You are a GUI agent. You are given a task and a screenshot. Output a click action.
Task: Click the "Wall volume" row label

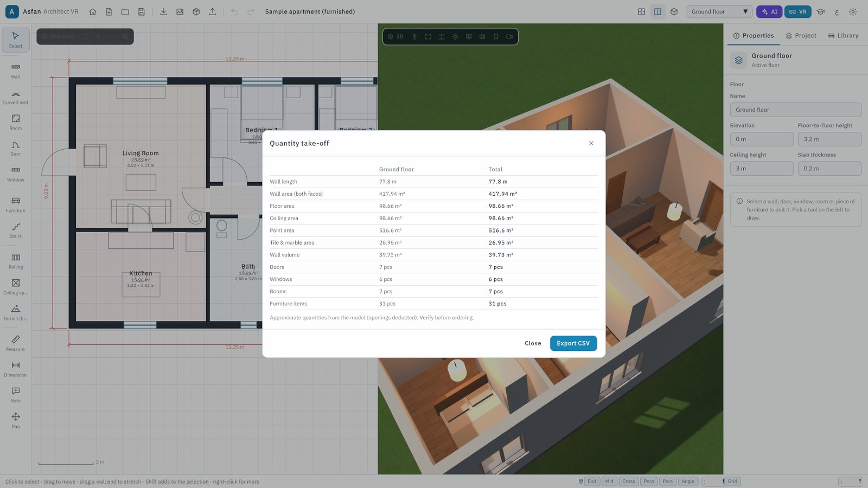(285, 255)
